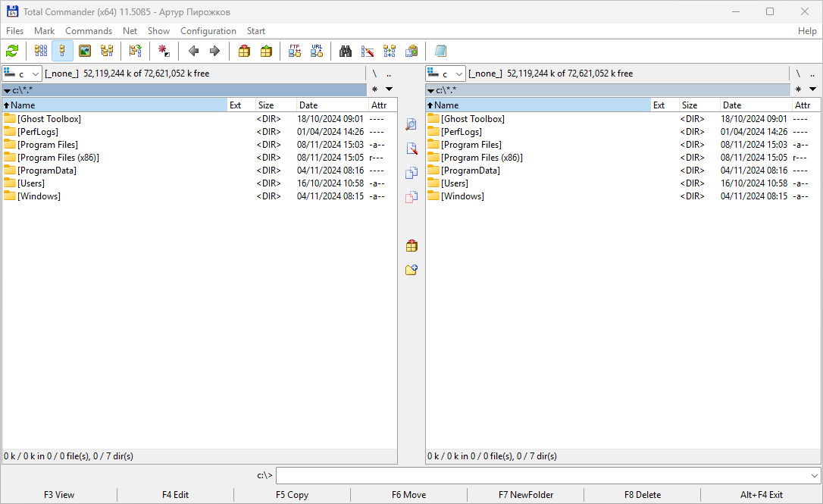The height and width of the screenshot is (504, 823).
Task: Open the binoculars Find files icon
Action: point(345,51)
